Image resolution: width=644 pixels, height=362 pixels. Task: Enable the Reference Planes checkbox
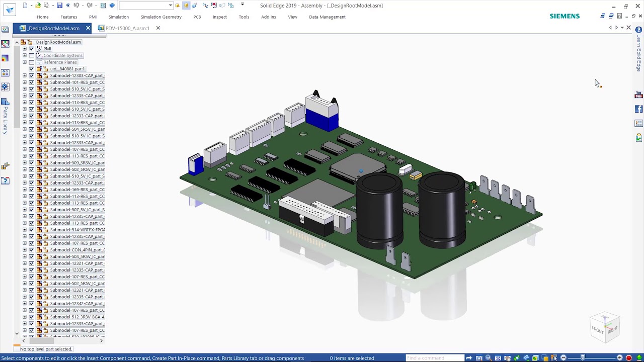pyautogui.click(x=31, y=62)
